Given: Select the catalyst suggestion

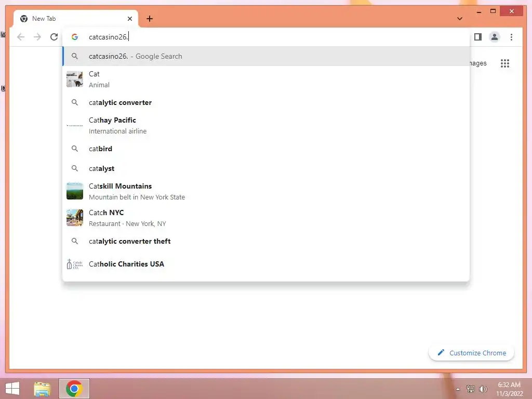Looking at the screenshot, I should click(x=266, y=168).
